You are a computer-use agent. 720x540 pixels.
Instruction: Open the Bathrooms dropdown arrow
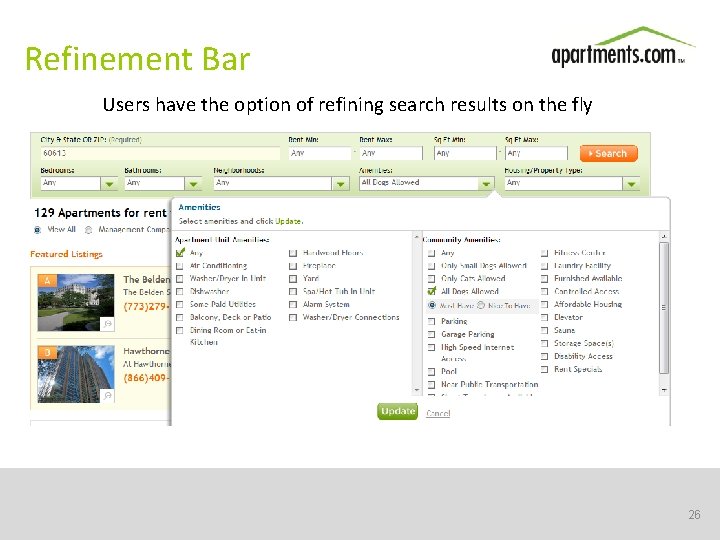[x=193, y=184]
